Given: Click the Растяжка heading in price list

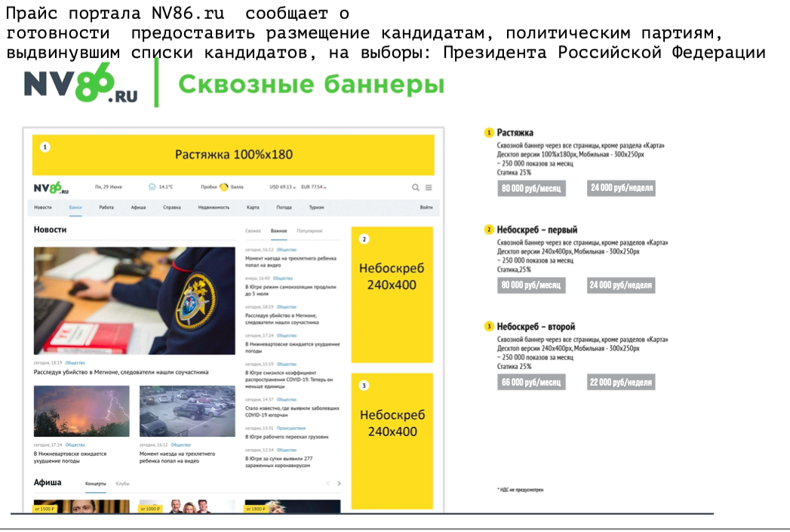Looking at the screenshot, I should pos(515,133).
